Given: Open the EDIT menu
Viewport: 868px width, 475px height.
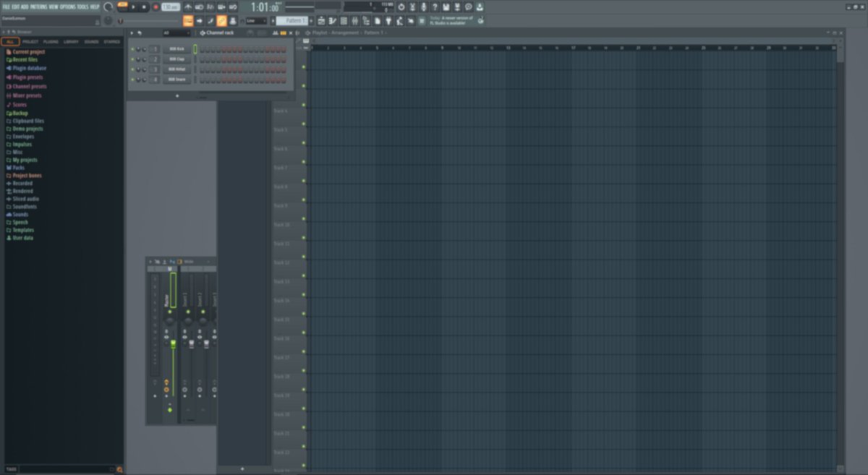Looking at the screenshot, I should [15, 7].
